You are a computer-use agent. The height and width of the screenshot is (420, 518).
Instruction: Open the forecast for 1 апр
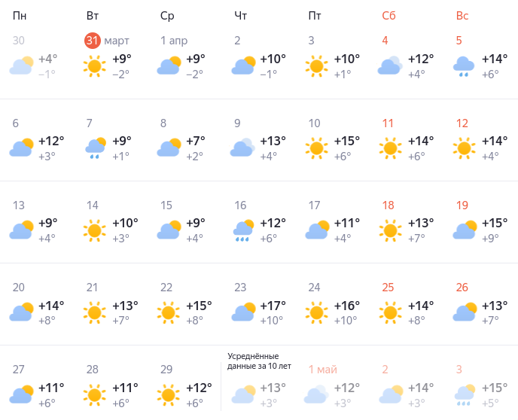(x=174, y=41)
